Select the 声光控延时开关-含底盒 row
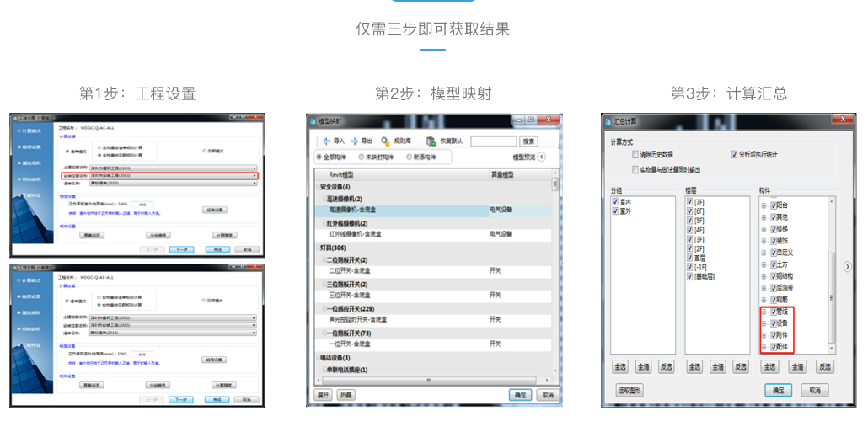Image resolution: width=868 pixels, height=432 pixels. (433, 320)
